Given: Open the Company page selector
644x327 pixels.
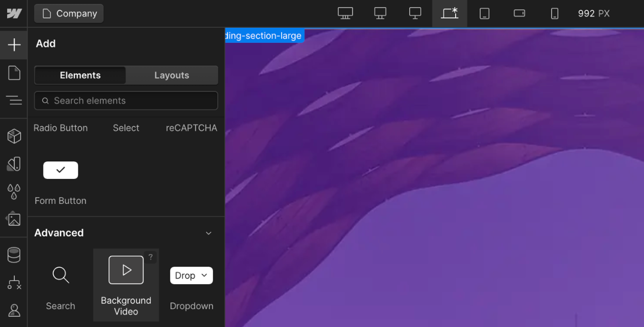Looking at the screenshot, I should click(69, 13).
